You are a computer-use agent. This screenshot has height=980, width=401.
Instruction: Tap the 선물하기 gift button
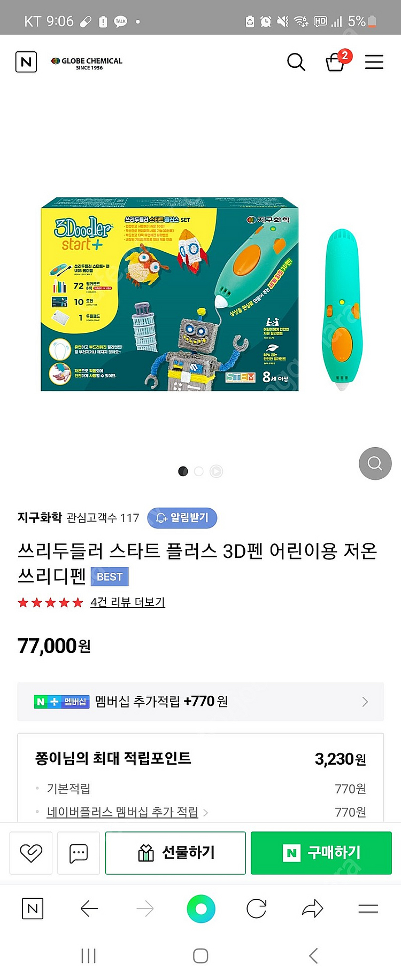tap(175, 853)
